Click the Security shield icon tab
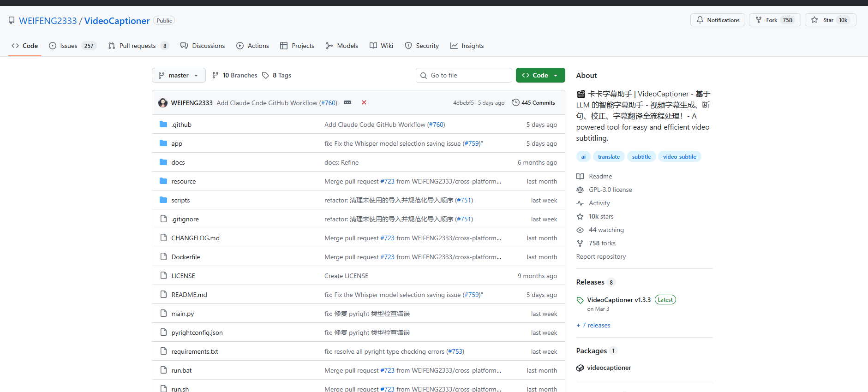Viewport: 868px width, 392px height. pyautogui.click(x=408, y=46)
